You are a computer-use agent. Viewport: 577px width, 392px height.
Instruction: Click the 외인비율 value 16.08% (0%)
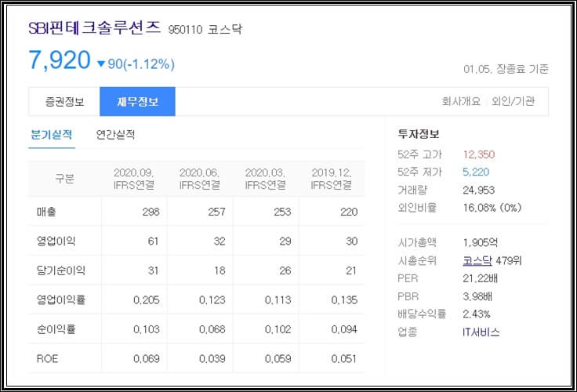[492, 208]
